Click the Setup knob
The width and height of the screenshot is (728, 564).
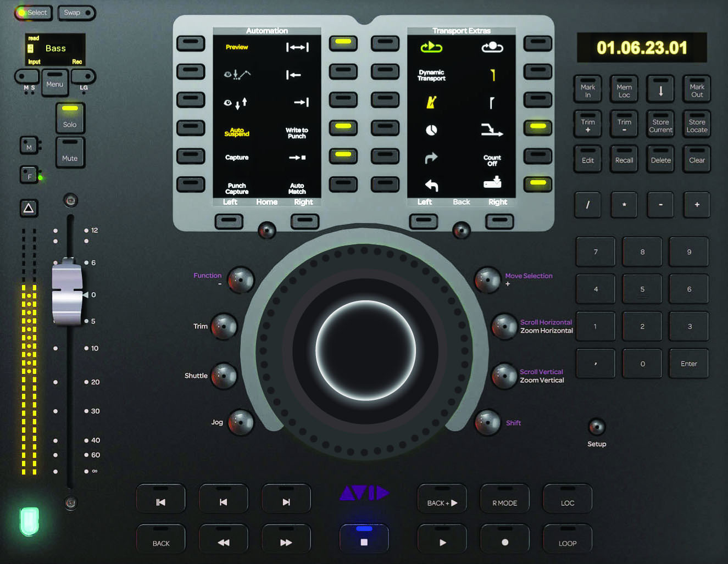pos(597,426)
